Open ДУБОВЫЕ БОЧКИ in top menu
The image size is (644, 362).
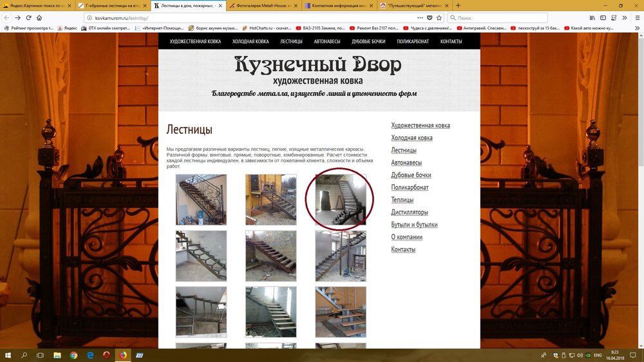(x=368, y=41)
